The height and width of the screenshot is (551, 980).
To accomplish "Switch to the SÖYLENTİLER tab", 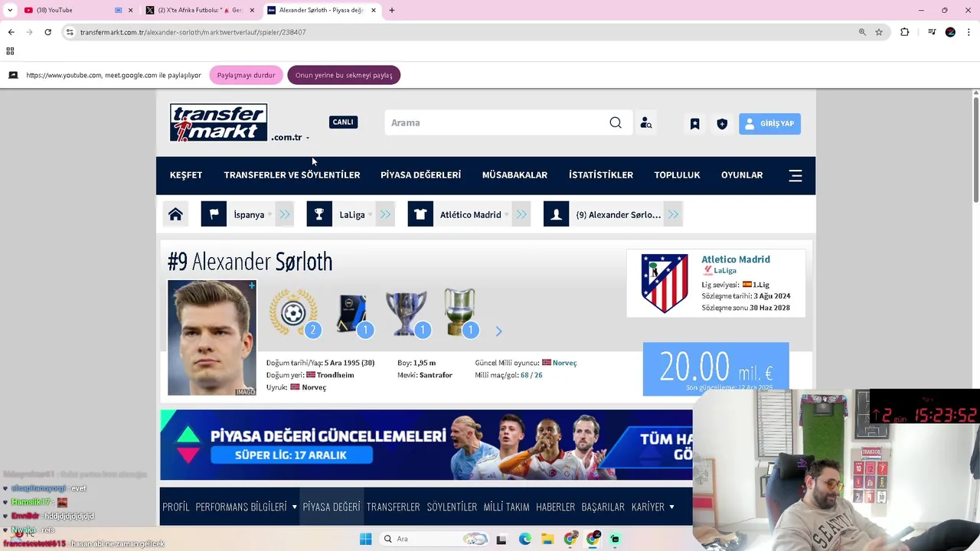I will tap(452, 507).
